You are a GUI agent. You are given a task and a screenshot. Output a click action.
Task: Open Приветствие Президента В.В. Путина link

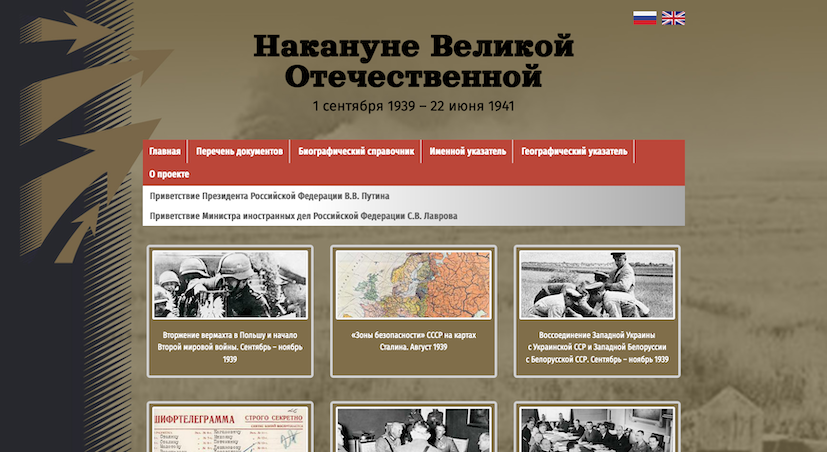[x=269, y=196]
